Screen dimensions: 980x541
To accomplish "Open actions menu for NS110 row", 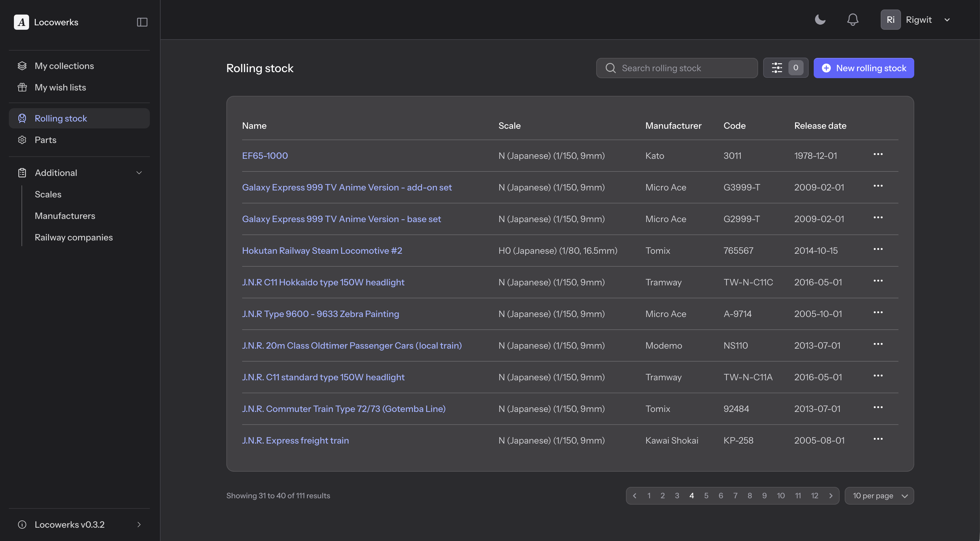I will point(878,344).
